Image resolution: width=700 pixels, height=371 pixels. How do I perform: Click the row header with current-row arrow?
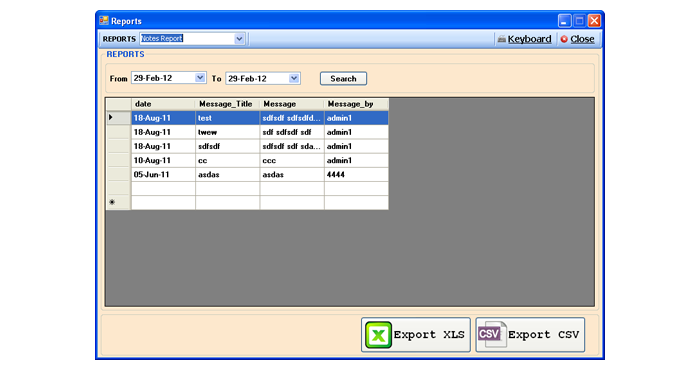(118, 118)
